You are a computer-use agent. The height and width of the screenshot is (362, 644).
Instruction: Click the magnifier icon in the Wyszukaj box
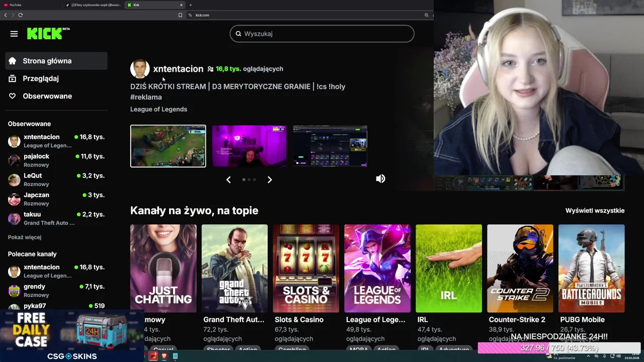[238, 34]
